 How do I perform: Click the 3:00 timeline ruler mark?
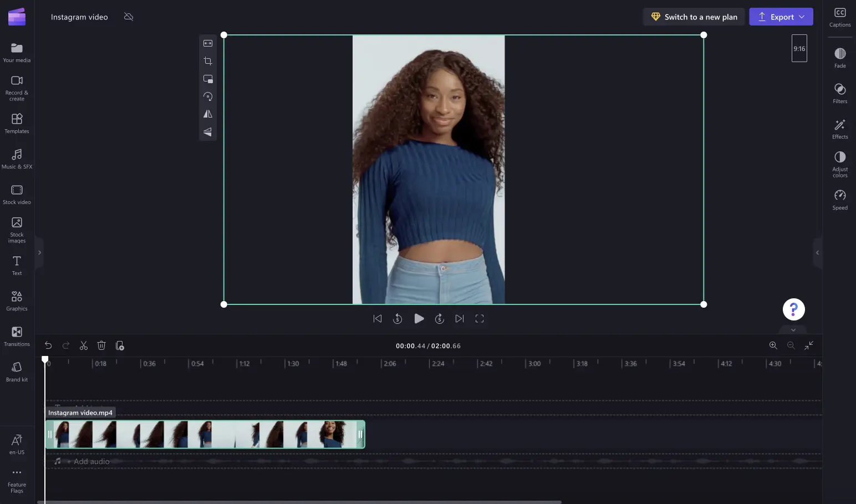coord(534,364)
